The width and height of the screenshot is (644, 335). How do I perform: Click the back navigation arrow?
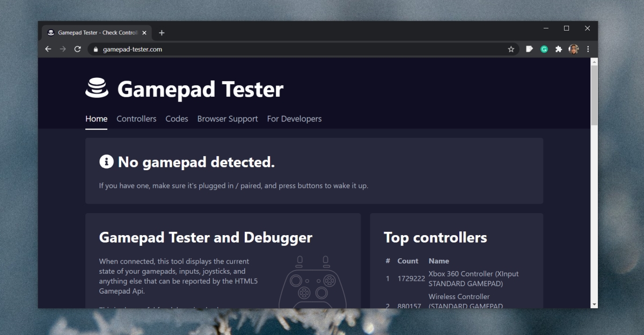point(48,49)
